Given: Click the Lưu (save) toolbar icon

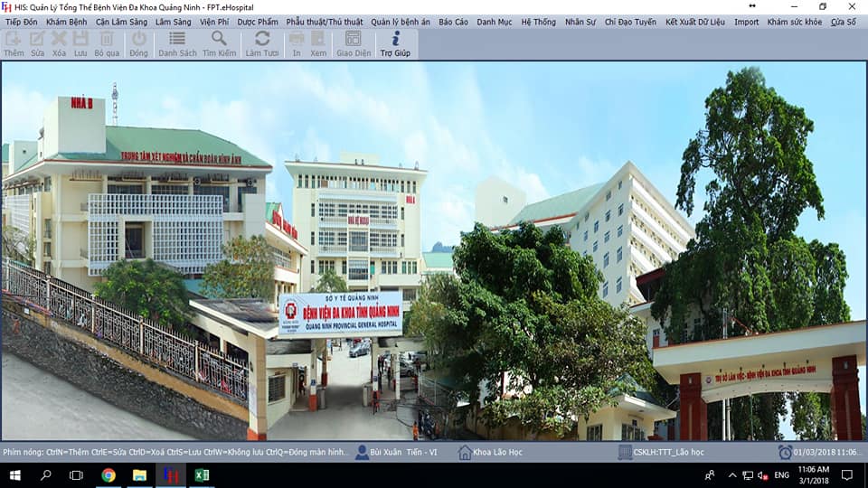Looking at the screenshot, I should [x=80, y=39].
